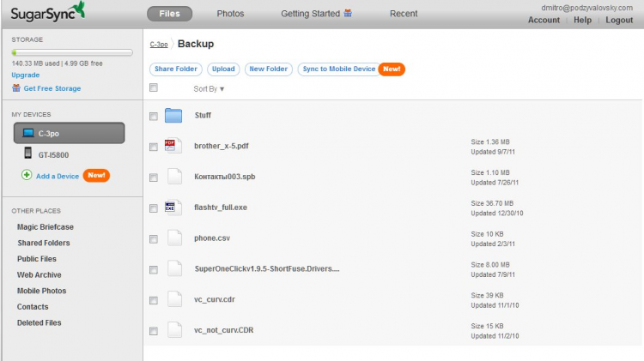The width and height of the screenshot is (644, 361).
Task: Click the Add a Device link
Action: [58, 176]
